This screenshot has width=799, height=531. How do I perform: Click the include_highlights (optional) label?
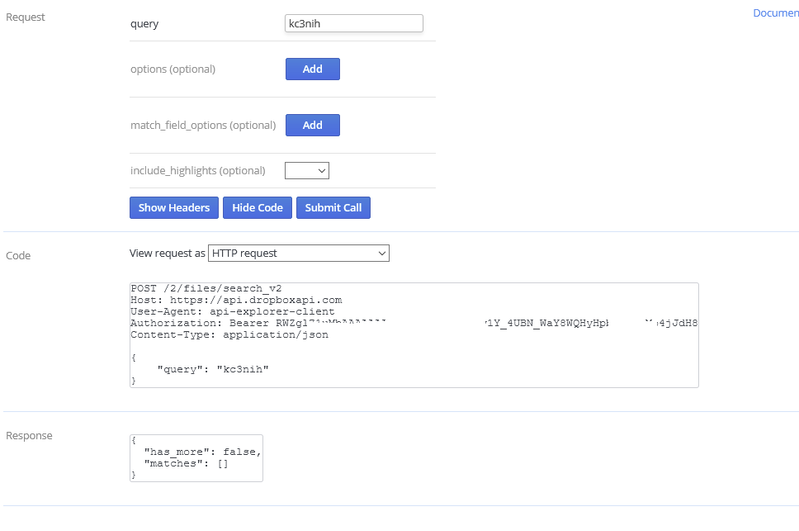(x=198, y=171)
